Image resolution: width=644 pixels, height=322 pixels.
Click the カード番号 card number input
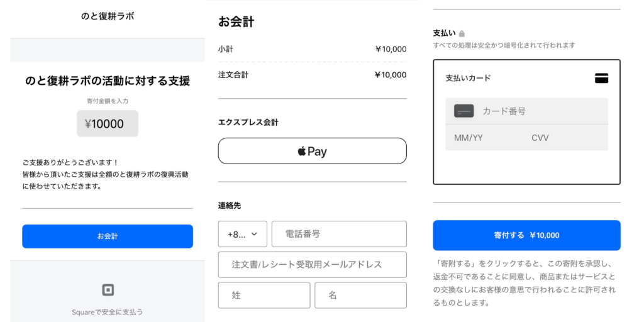pyautogui.click(x=541, y=111)
